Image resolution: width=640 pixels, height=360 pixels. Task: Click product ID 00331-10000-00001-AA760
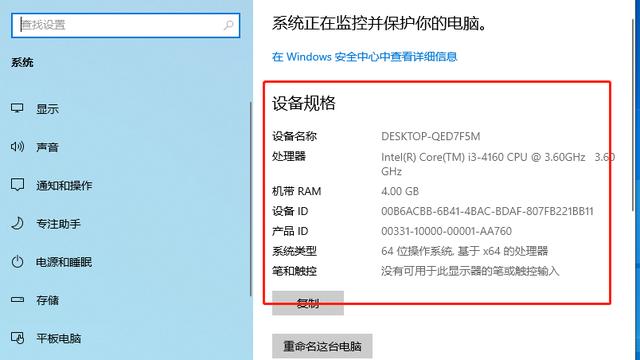tap(447, 231)
